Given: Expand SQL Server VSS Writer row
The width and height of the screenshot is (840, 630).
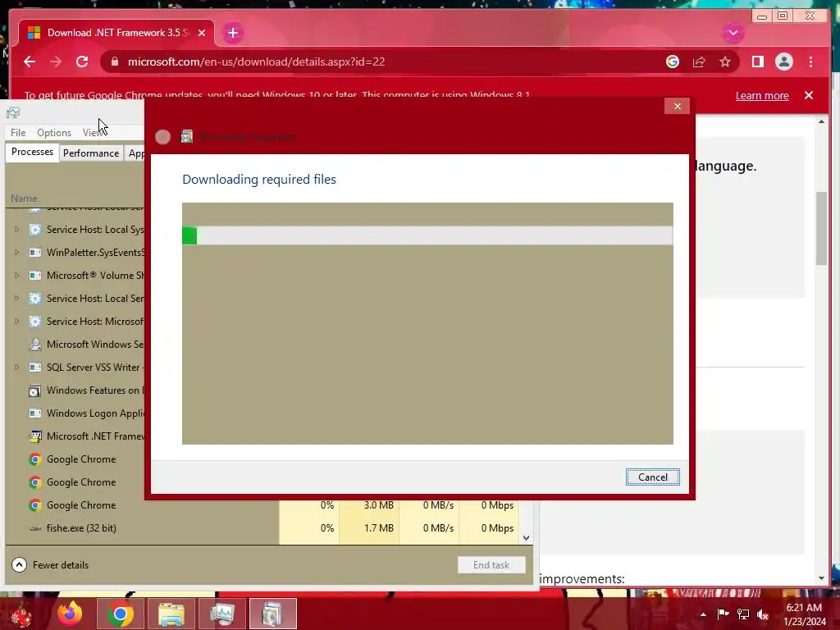Looking at the screenshot, I should pyautogui.click(x=16, y=367).
